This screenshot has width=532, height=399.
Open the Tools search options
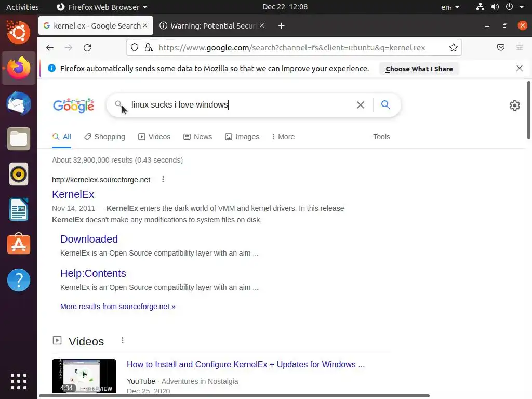tap(381, 137)
